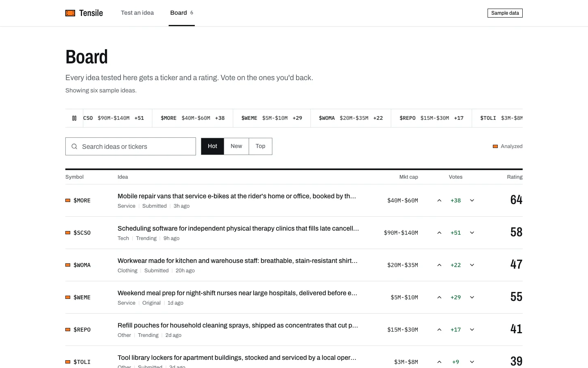Click the orange marker beside $TOLI
Screen dimensions: 588x368
(68, 362)
